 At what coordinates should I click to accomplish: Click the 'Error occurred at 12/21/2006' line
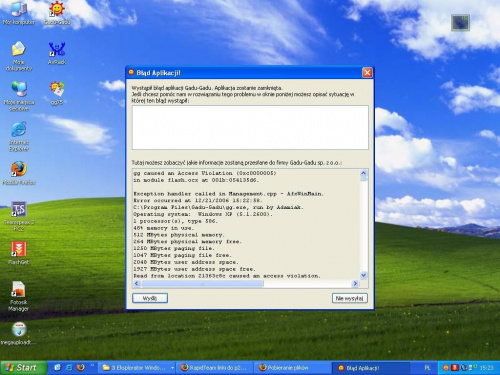198,200
